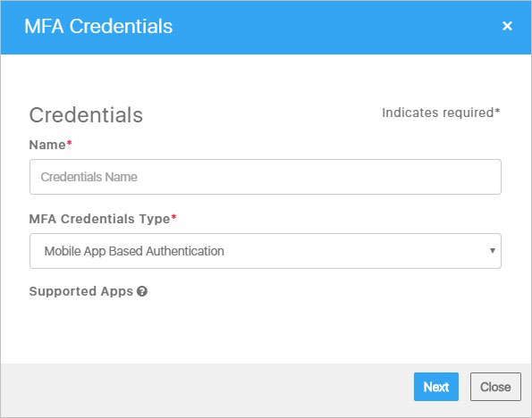Click the MFA Credentials dialog title
The width and height of the screenshot is (532, 418).
click(98, 27)
